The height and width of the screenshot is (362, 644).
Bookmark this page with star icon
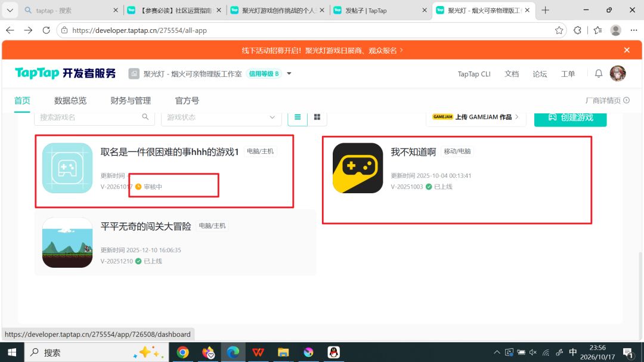[x=559, y=30]
